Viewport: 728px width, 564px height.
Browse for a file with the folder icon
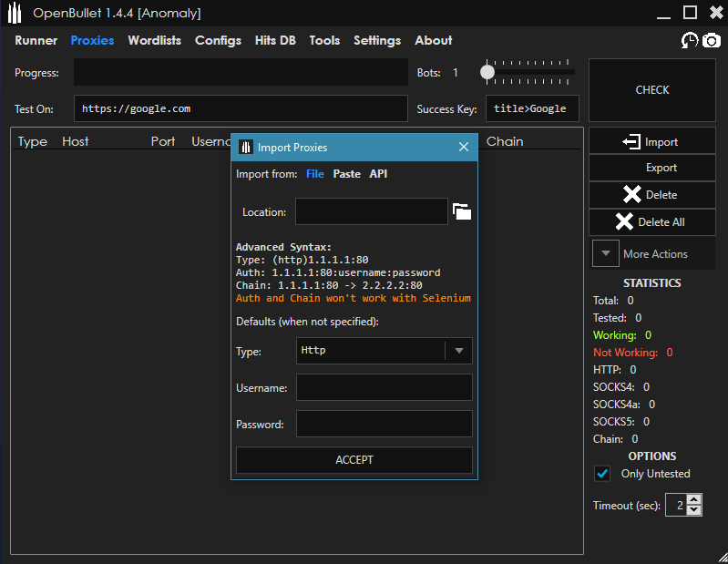pos(462,211)
